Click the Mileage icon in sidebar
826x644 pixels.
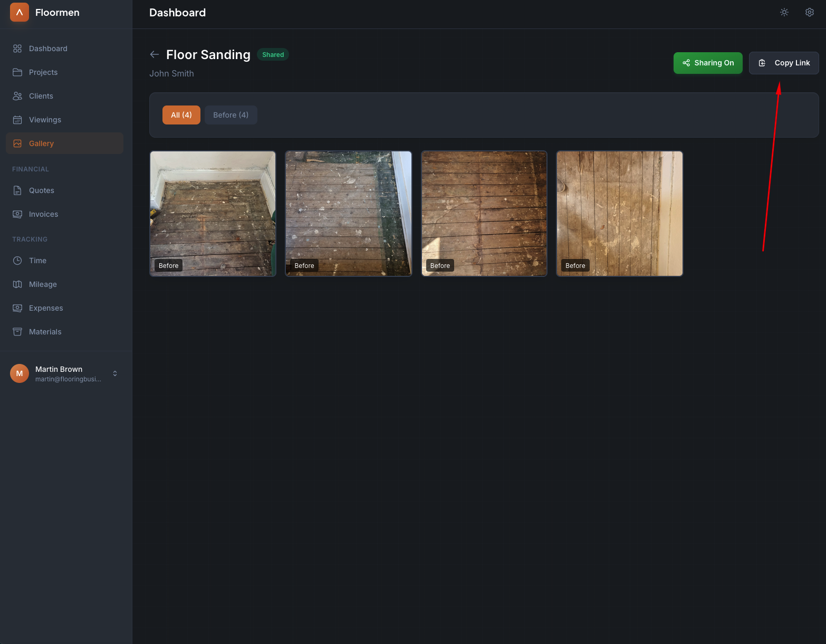(x=17, y=284)
